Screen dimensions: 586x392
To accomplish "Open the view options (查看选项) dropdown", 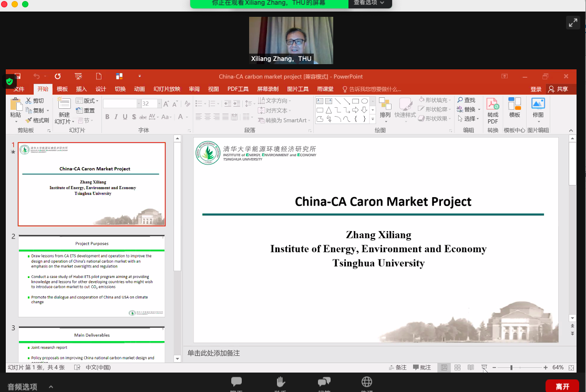I will click(x=369, y=3).
